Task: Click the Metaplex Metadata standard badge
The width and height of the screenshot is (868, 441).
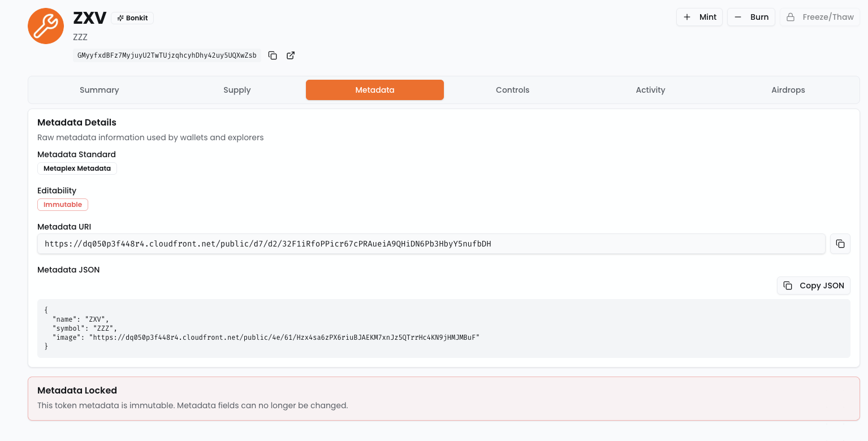Action: [x=77, y=168]
